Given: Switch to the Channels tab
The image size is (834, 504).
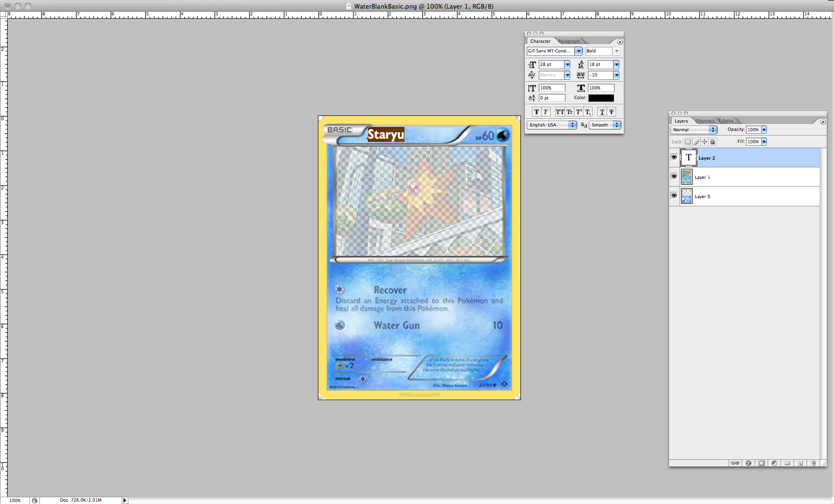Looking at the screenshot, I should (x=705, y=121).
